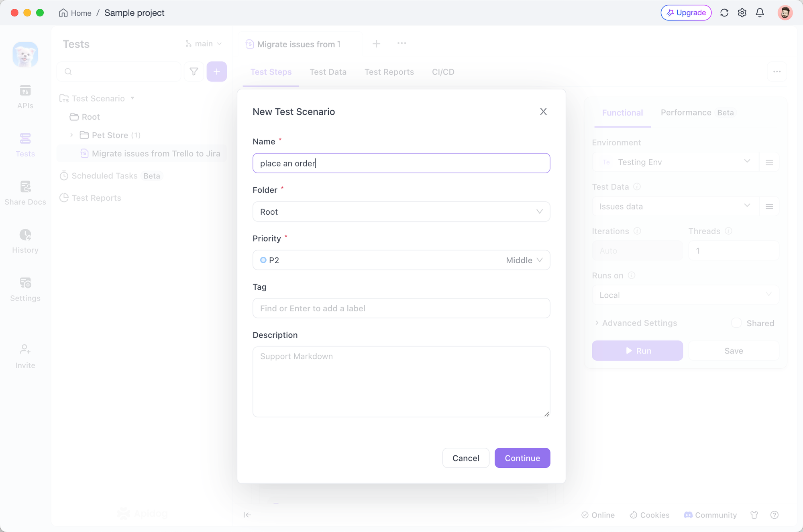Click the filter icon in Tests panel
Screen dimensions: 803x532
pos(194,71)
